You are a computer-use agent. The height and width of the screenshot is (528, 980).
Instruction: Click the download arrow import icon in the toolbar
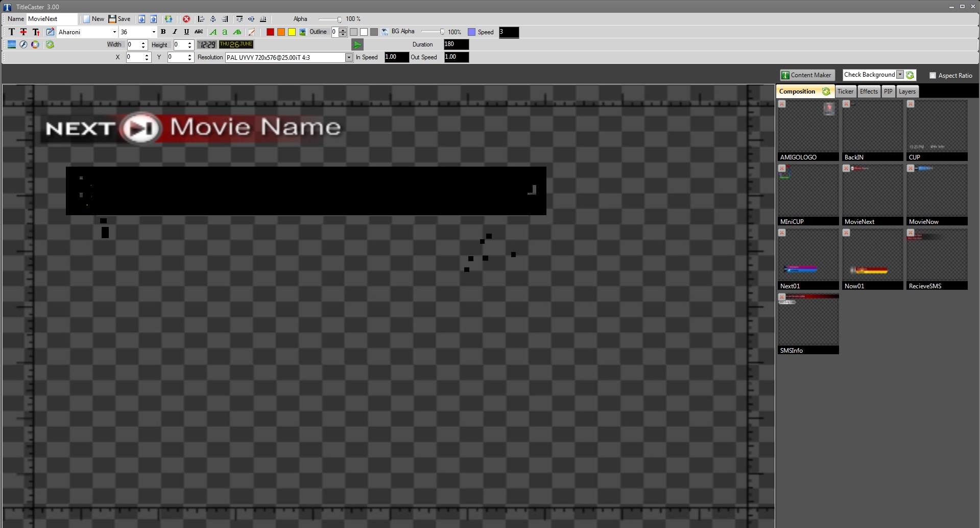[141, 19]
